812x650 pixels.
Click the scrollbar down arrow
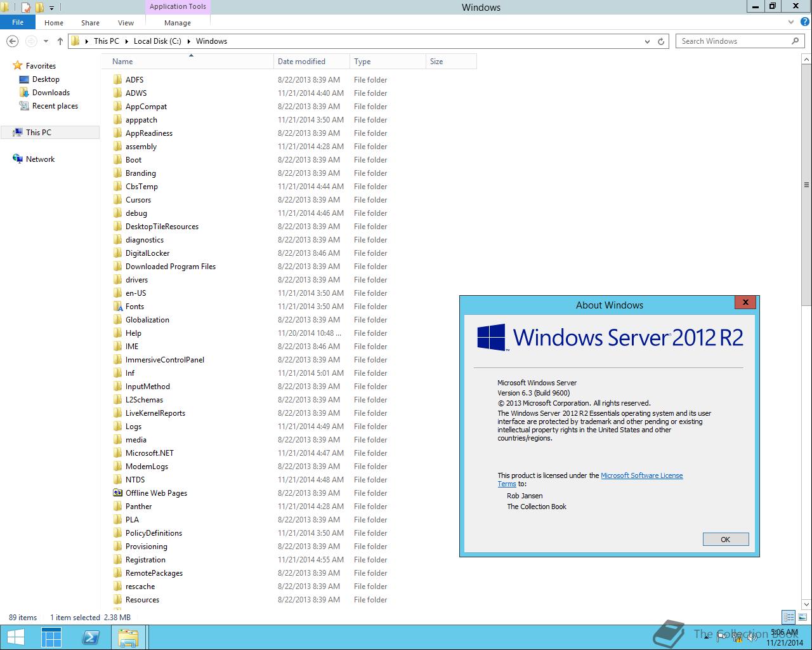pos(806,604)
